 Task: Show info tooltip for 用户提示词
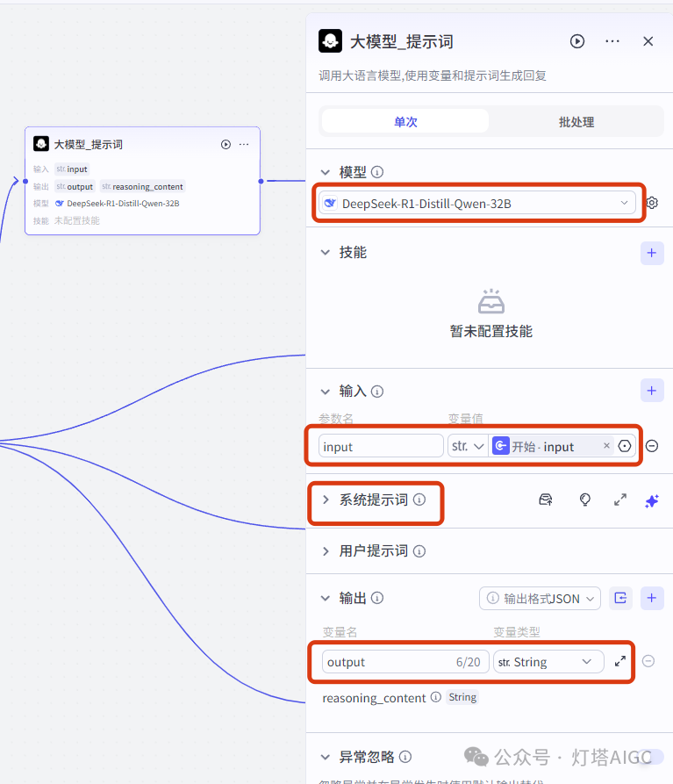[x=419, y=551]
